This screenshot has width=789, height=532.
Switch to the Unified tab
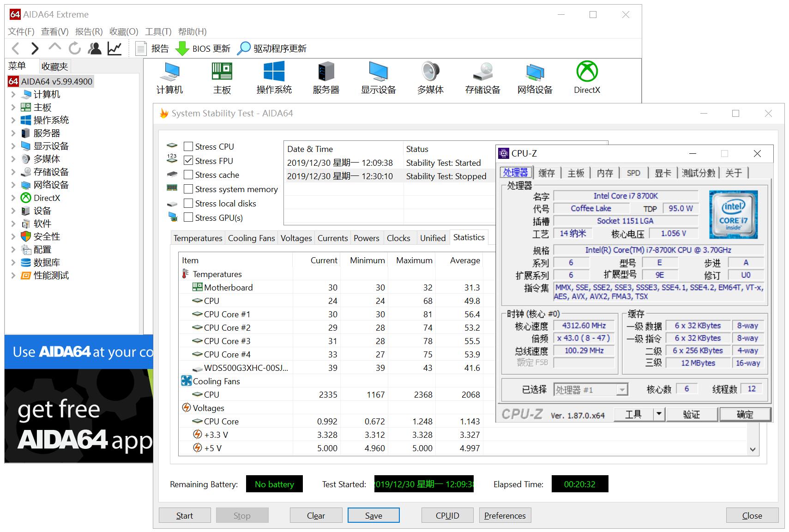[x=433, y=238]
